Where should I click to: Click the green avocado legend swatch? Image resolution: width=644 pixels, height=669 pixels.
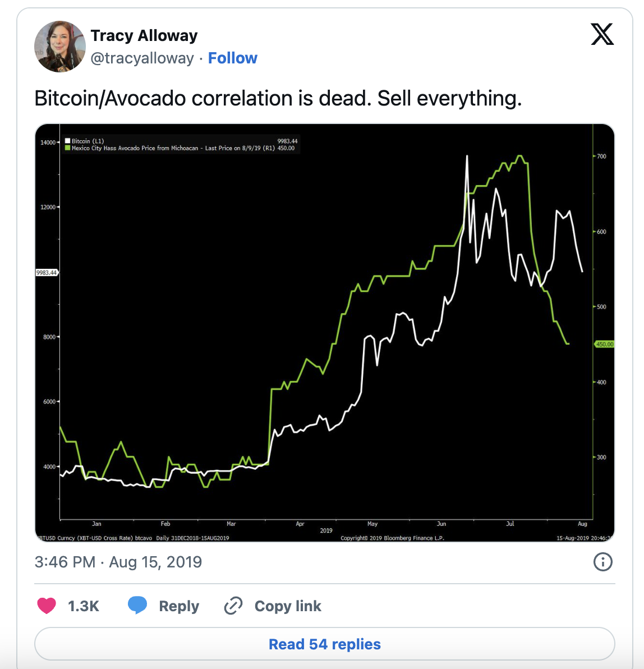pyautogui.click(x=67, y=148)
